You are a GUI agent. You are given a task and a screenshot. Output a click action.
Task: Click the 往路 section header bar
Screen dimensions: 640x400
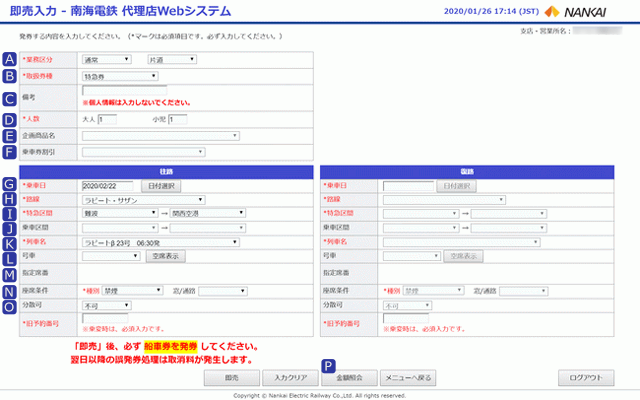(x=167, y=172)
